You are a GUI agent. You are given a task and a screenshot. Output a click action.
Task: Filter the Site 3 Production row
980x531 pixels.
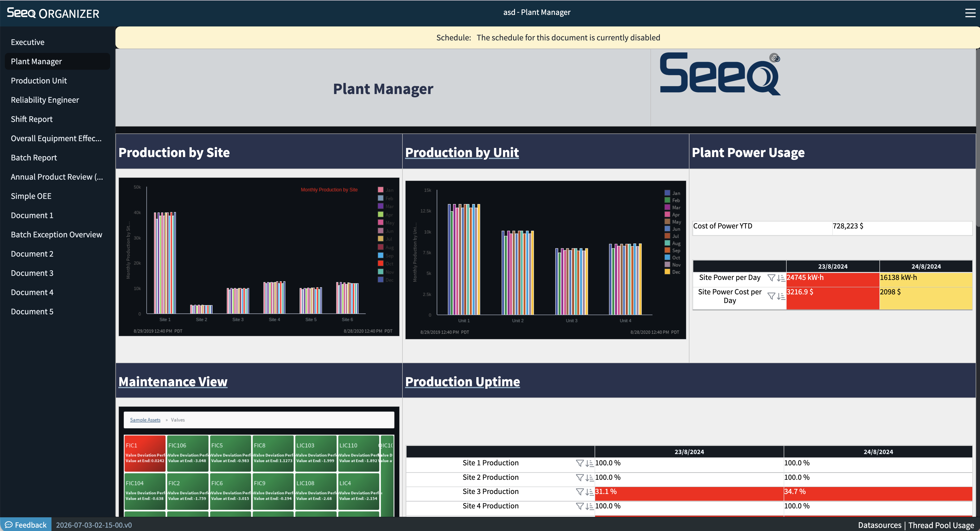(x=580, y=492)
